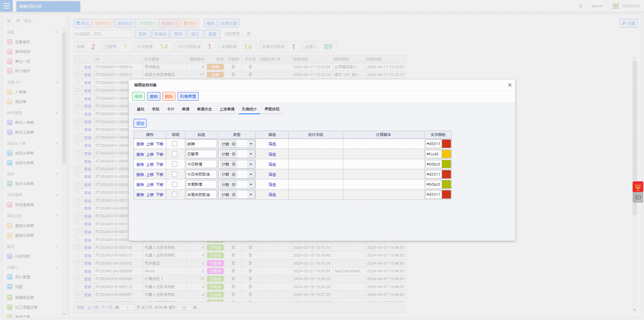The height and width of the screenshot is (320, 644).
Task: Open 直接出库单 sidebar icon
Action: (10, 226)
